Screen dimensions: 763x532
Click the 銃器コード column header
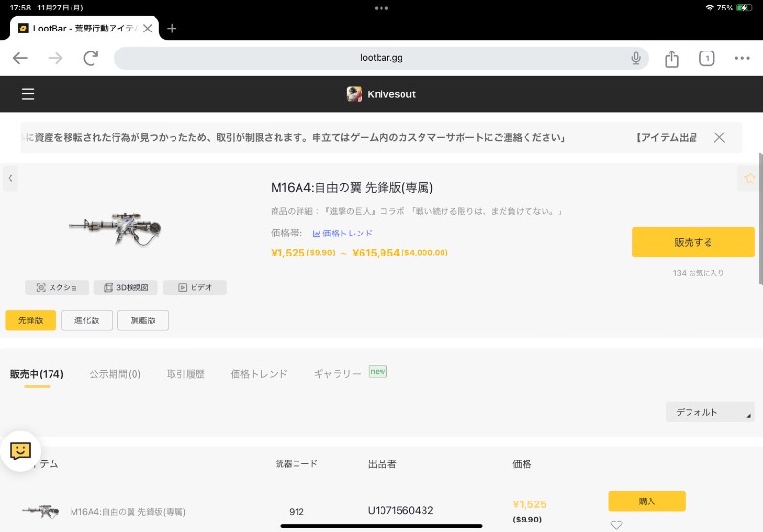tap(297, 464)
